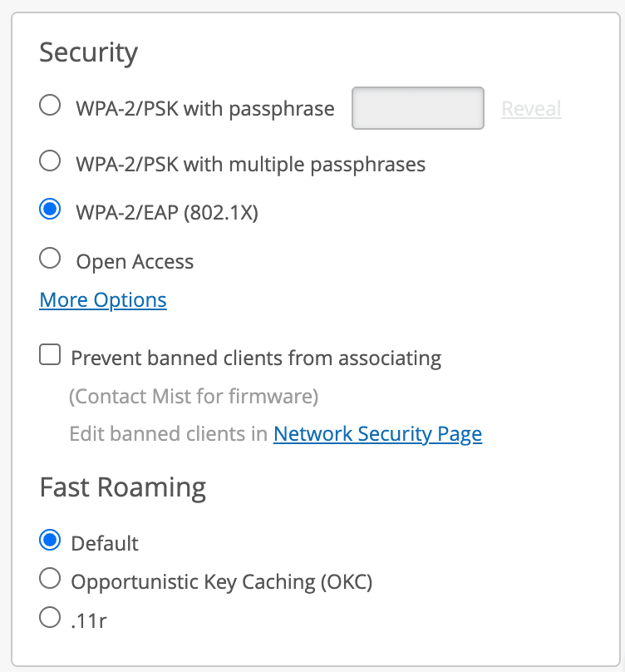Viewport: 625px width, 672px height.
Task: Select the Default fast roaming radio button
Action: click(50, 541)
